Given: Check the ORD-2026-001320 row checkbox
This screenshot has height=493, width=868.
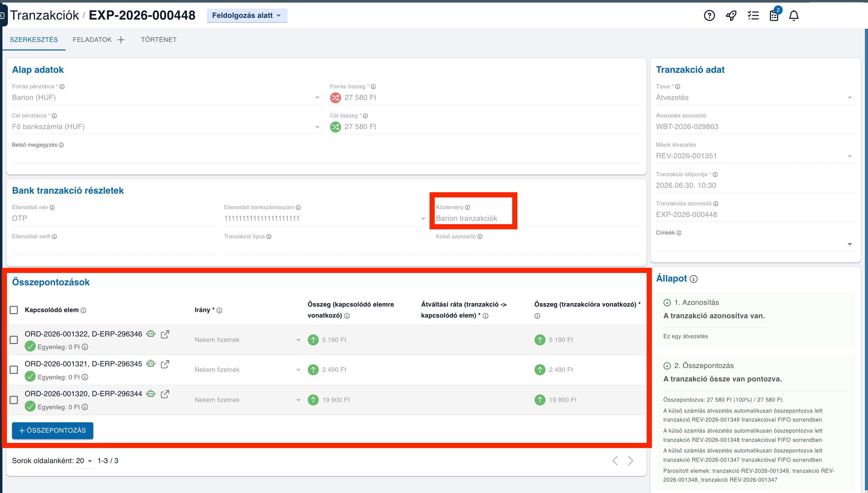Looking at the screenshot, I should (x=14, y=400).
